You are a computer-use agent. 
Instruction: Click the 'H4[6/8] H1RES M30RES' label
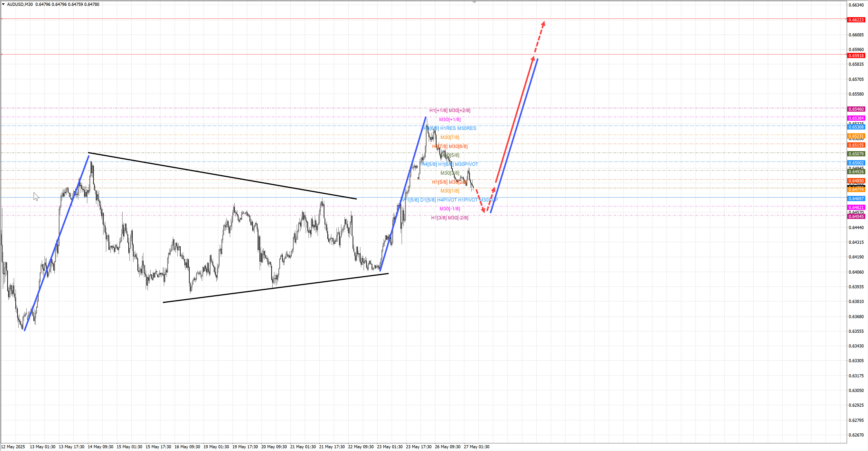pos(450,128)
